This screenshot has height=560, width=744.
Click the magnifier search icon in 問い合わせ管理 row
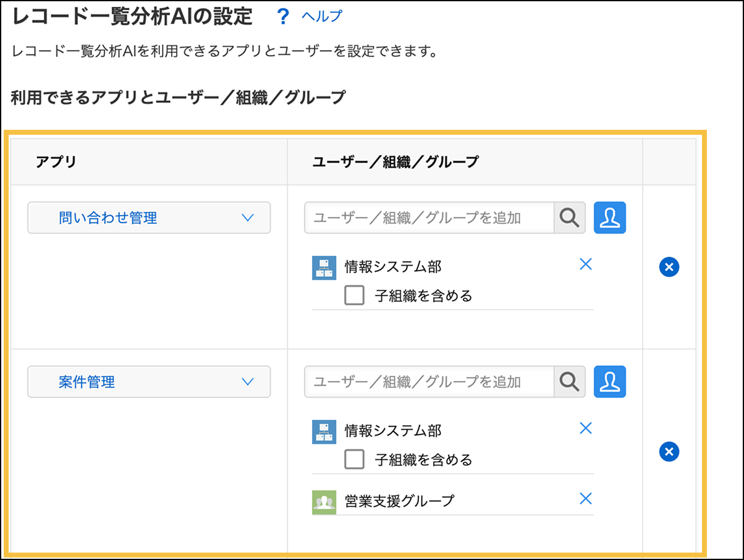[570, 218]
